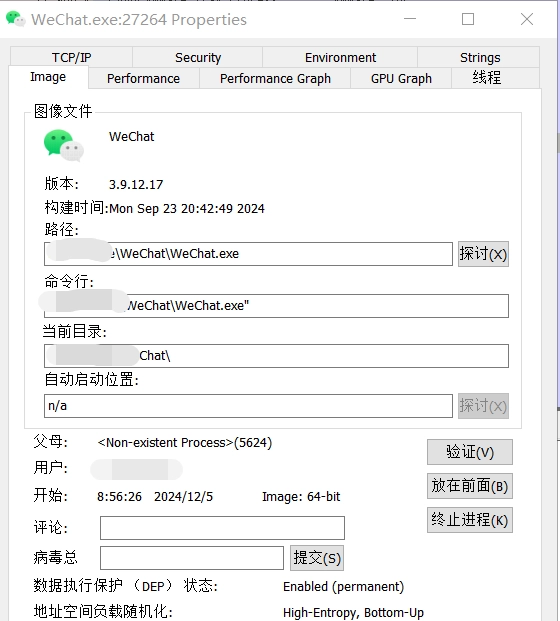This screenshot has height=621, width=560.
Task: Click the parent text <Non-existent Process>(5624)
Action: [x=185, y=442]
